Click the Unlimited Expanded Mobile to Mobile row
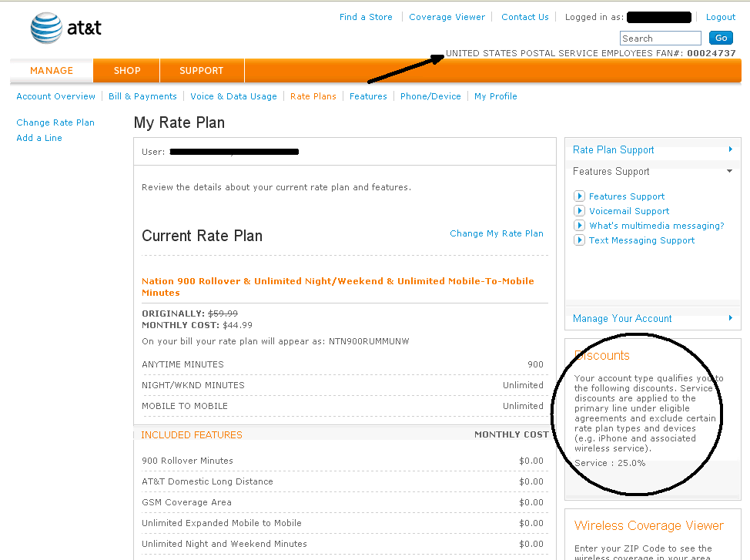Screen dimensions: 750x560 click(x=343, y=523)
